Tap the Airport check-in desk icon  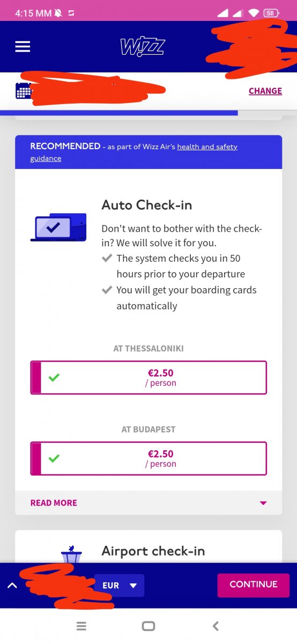(71, 554)
